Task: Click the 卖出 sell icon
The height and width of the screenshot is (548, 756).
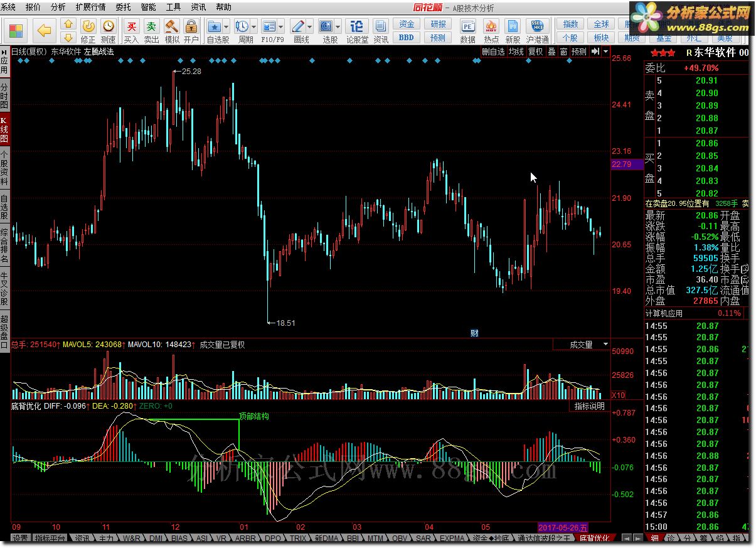Action: 151,31
